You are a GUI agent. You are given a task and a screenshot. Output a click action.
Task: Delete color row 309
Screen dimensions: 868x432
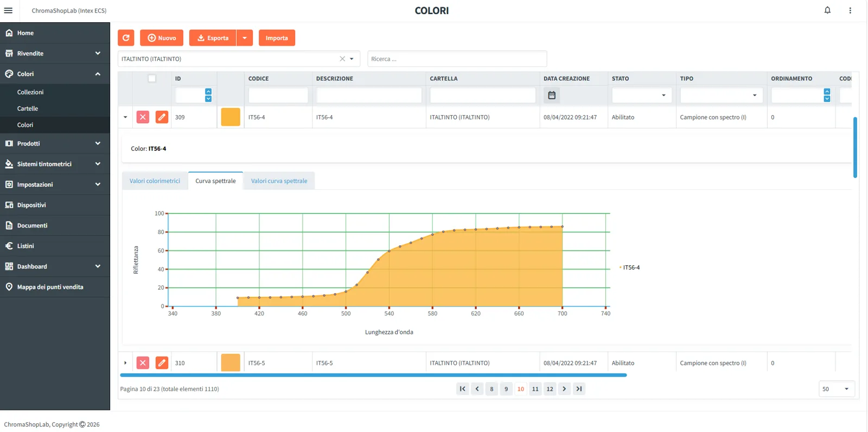pyautogui.click(x=143, y=117)
